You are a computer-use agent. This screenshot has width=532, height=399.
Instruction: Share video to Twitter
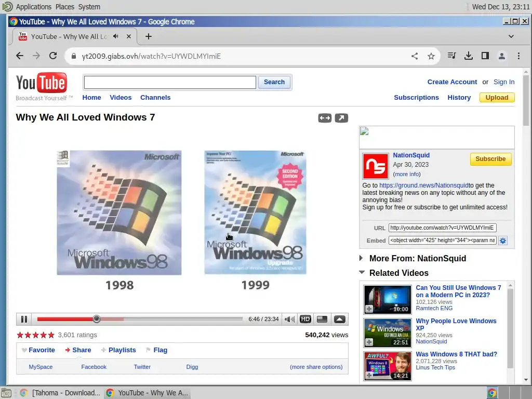coord(142,367)
